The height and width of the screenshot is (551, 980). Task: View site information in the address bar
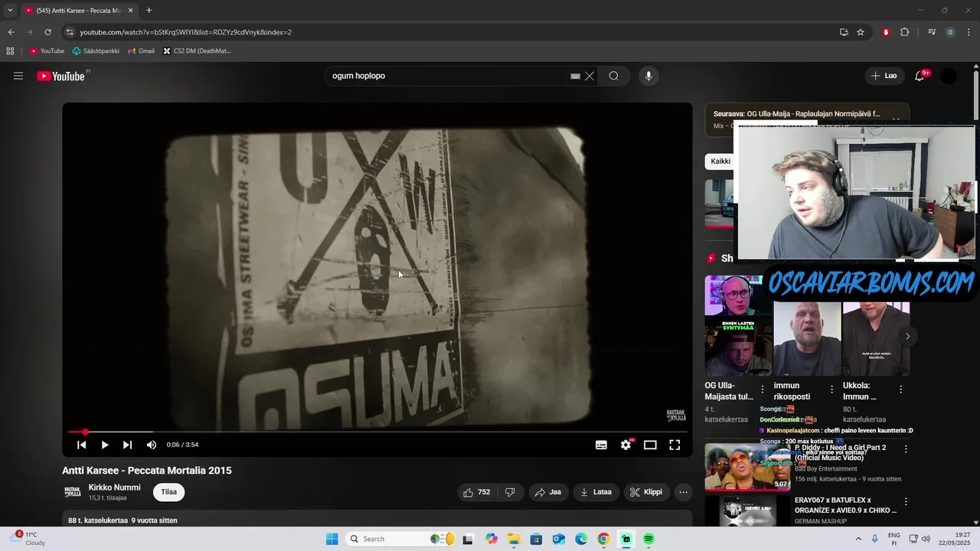70,32
